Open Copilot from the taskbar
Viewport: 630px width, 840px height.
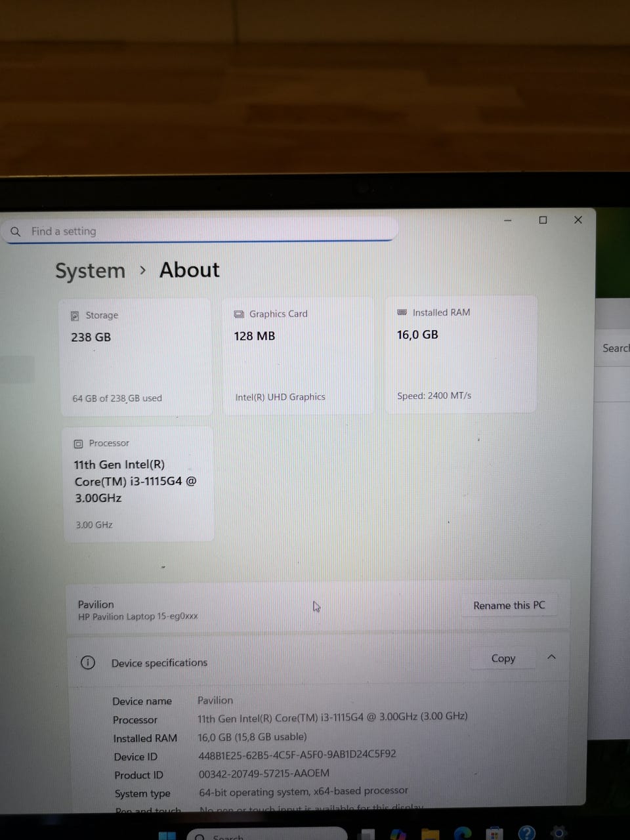click(x=398, y=835)
